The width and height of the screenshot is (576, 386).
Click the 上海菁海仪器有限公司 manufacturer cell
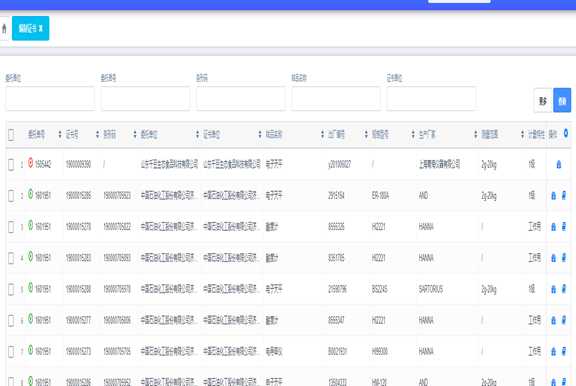439,164
